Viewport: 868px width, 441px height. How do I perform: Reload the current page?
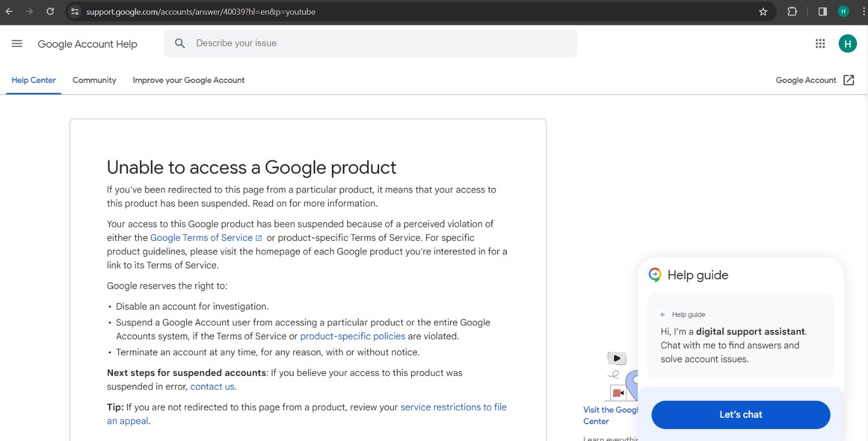point(50,11)
